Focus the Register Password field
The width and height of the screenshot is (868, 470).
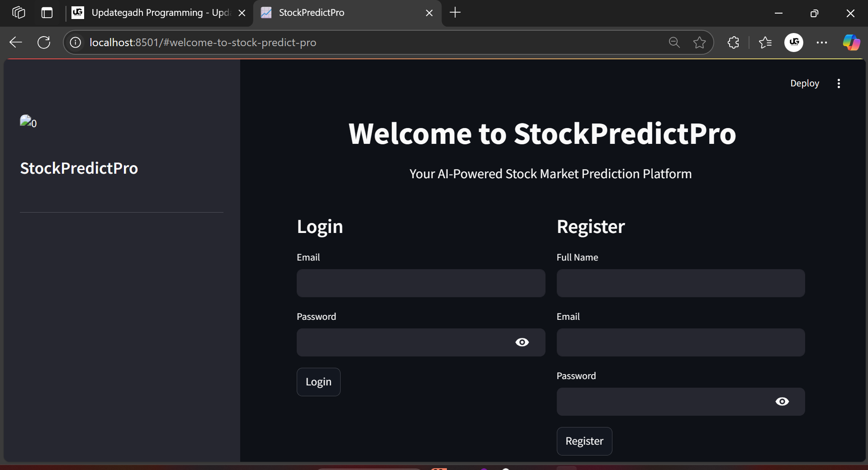pos(681,402)
